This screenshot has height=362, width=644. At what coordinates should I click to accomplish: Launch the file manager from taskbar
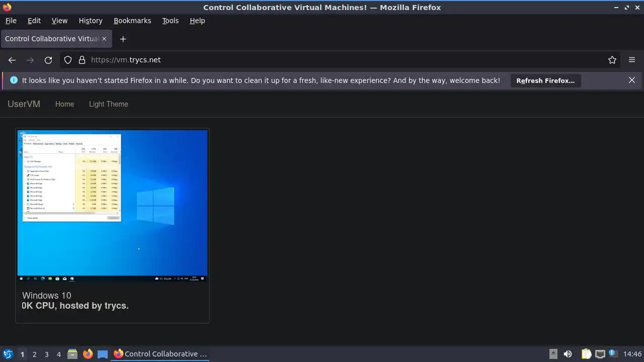tap(72, 354)
